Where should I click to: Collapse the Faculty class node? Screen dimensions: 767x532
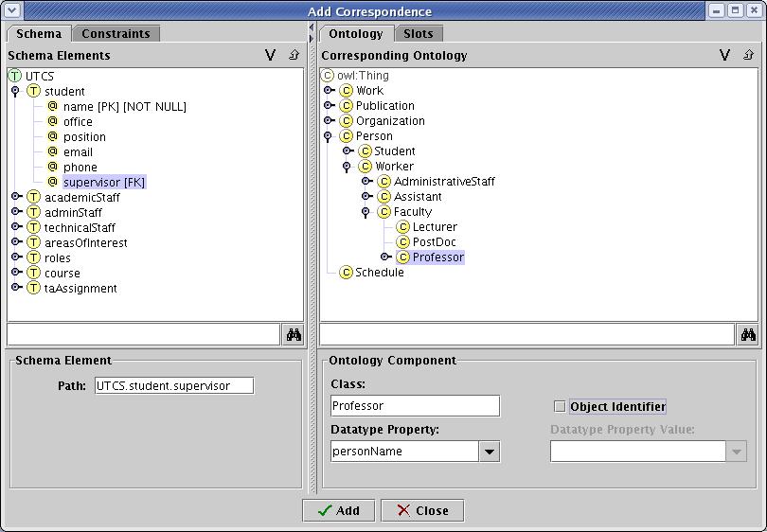(366, 213)
